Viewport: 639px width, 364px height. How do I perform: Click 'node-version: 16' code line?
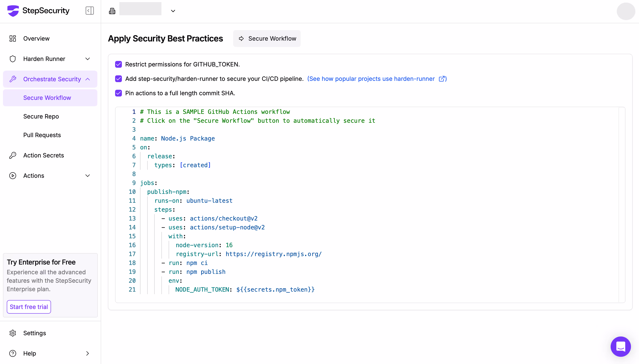click(x=204, y=245)
